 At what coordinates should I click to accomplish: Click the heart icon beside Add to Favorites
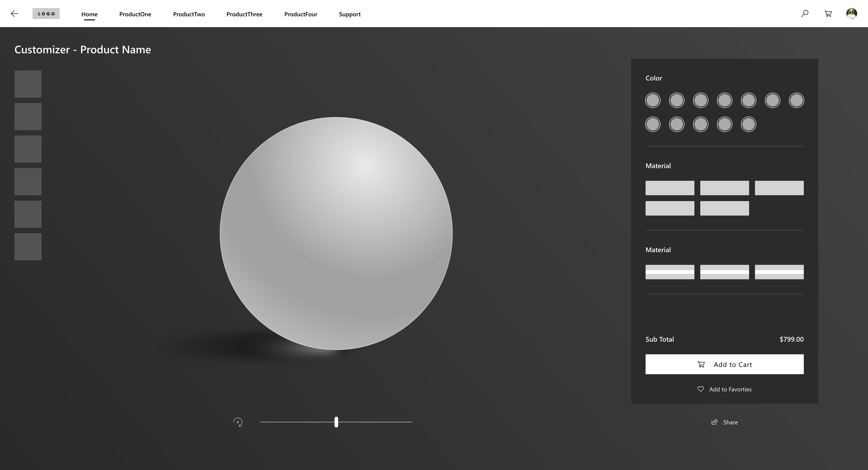(x=701, y=389)
